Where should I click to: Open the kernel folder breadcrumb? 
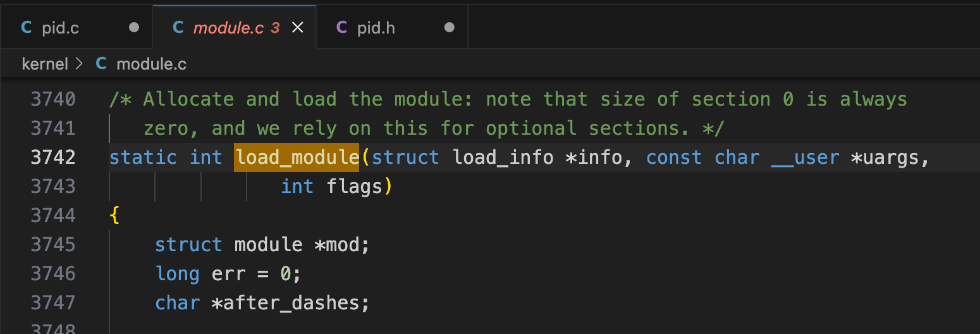tap(44, 64)
